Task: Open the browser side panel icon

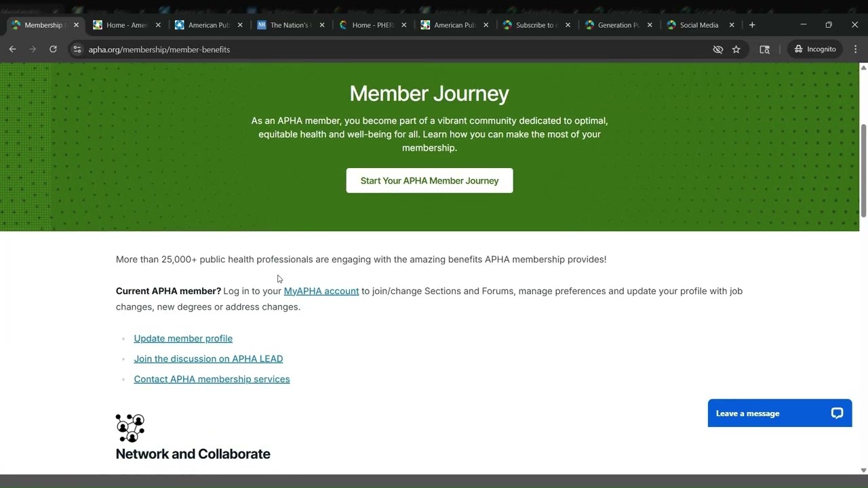Action: click(764, 49)
